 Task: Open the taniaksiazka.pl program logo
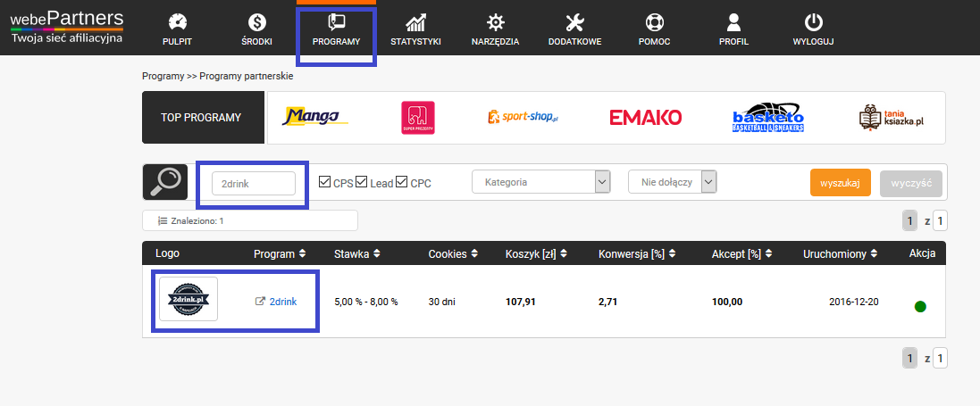pos(892,118)
